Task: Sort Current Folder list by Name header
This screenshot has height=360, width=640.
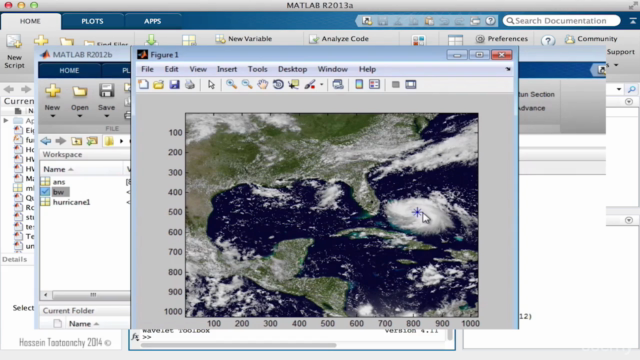Action: coord(84,324)
